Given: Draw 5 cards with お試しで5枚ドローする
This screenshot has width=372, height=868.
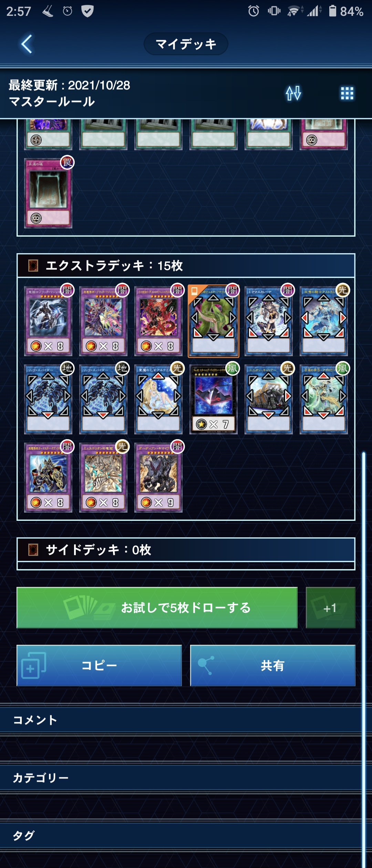Looking at the screenshot, I should click(x=157, y=608).
